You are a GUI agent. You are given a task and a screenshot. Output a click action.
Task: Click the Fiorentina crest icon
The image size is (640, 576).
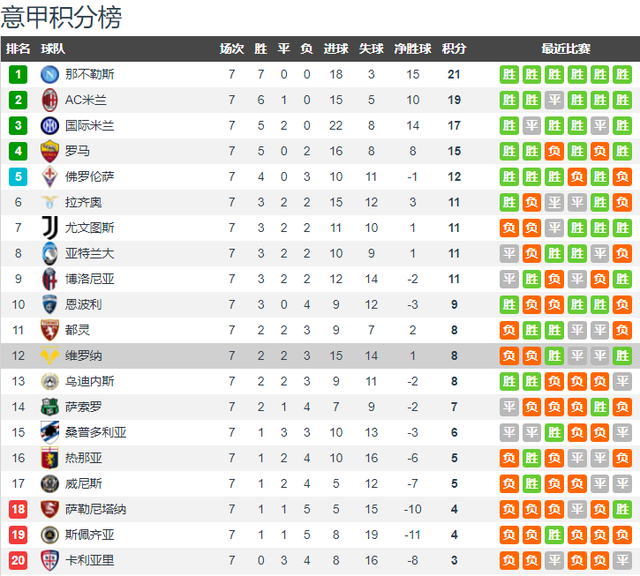(x=50, y=177)
